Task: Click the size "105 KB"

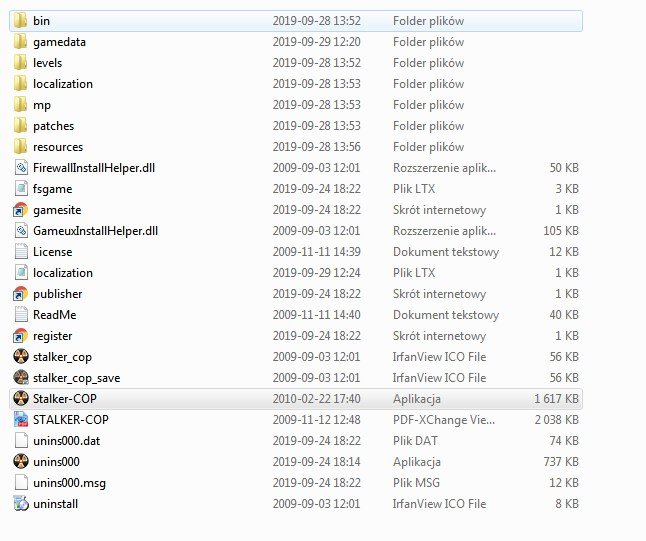Action: pyautogui.click(x=561, y=231)
